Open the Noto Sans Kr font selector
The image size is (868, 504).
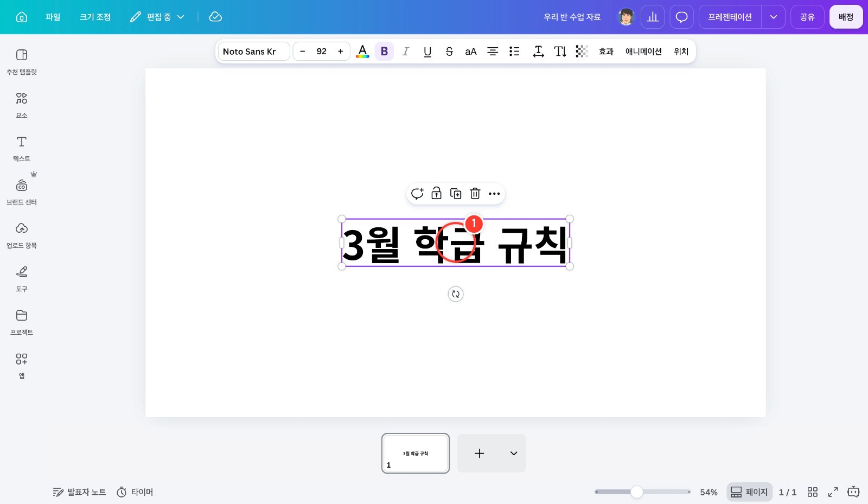[x=254, y=51]
